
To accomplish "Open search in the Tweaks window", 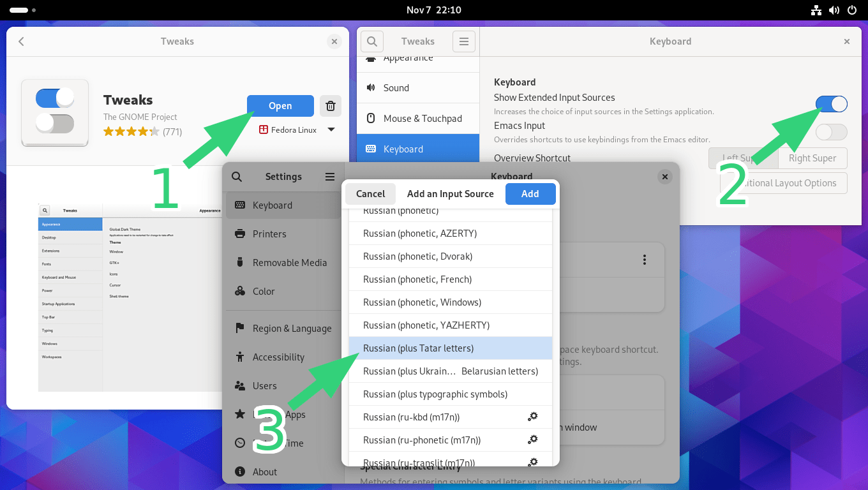I will 372,41.
